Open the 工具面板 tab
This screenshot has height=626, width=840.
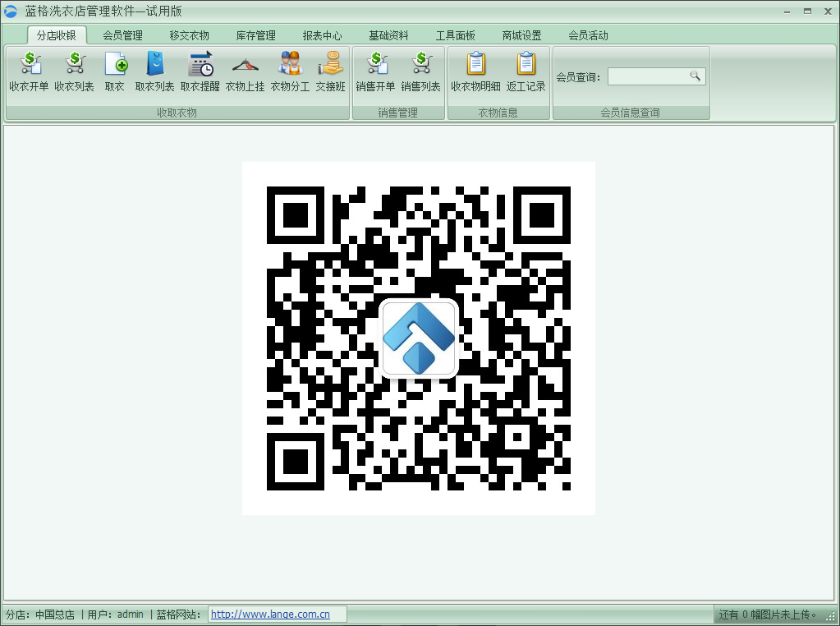point(455,35)
